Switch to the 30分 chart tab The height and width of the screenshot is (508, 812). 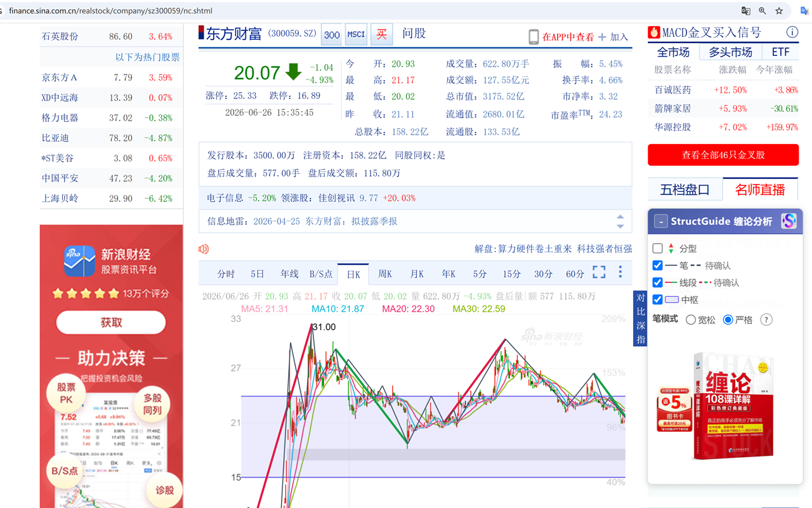click(x=543, y=274)
